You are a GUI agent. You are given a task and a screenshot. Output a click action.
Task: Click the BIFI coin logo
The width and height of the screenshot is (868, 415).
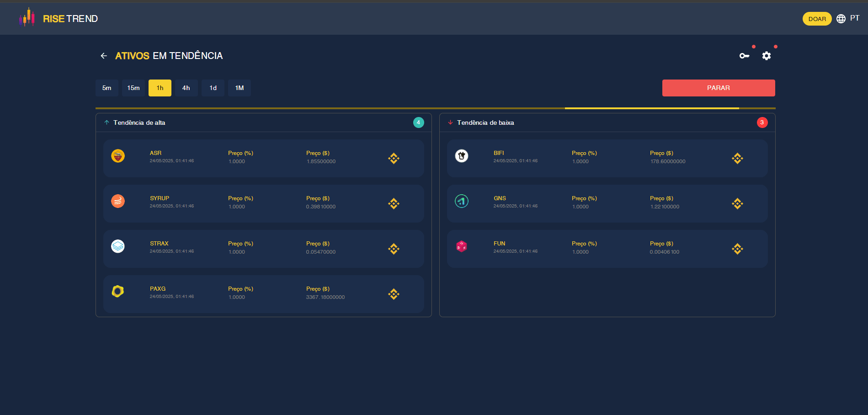pyautogui.click(x=462, y=156)
